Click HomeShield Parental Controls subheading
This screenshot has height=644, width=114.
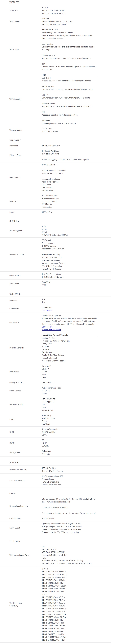(x=54, y=335)
